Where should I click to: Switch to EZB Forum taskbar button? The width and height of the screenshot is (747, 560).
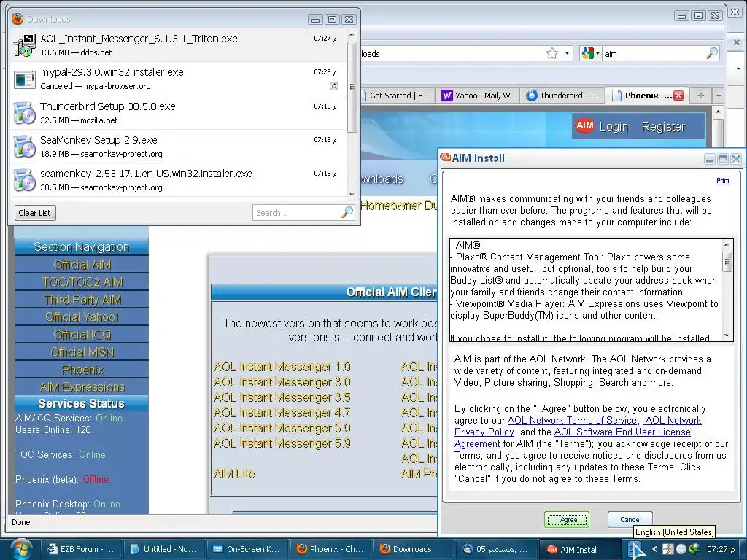(80, 549)
